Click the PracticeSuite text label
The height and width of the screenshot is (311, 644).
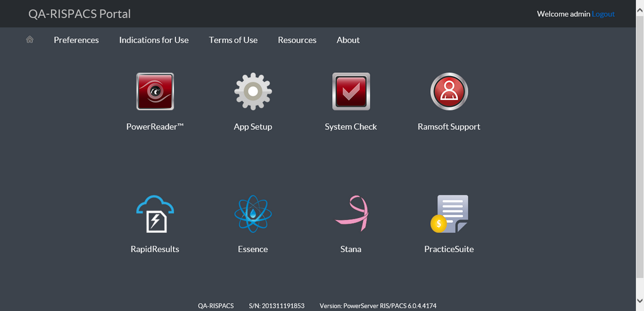click(x=449, y=249)
